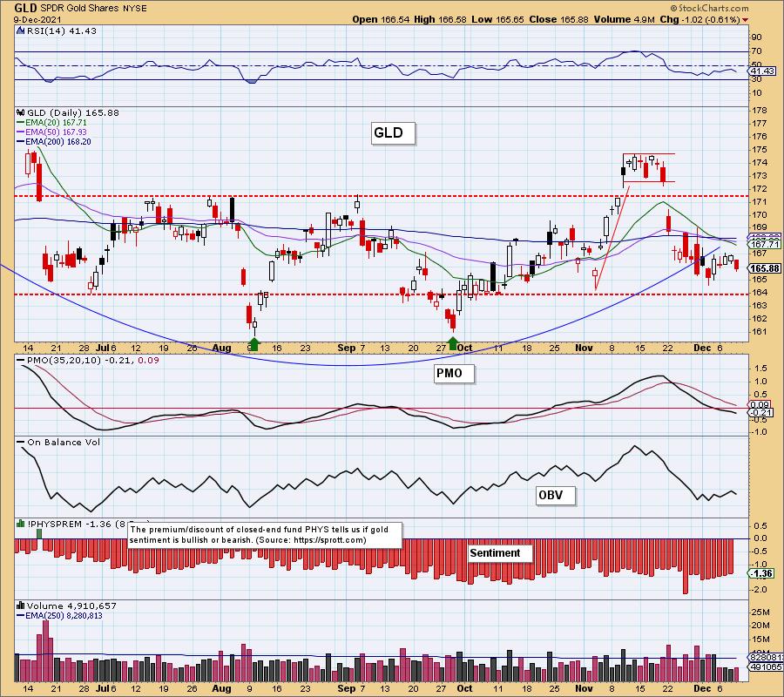This screenshot has width=784, height=697.
Task: Click the 15M volume axis label
Action: (x=760, y=639)
